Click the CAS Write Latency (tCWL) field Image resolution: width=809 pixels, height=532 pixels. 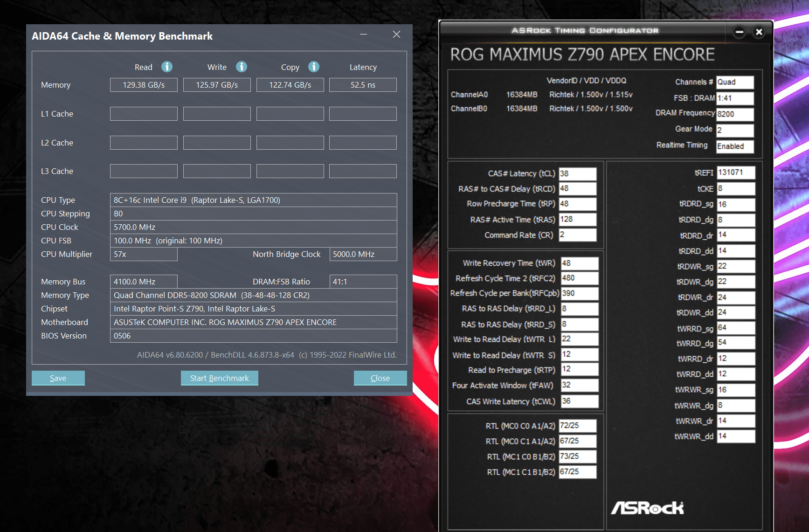579,401
